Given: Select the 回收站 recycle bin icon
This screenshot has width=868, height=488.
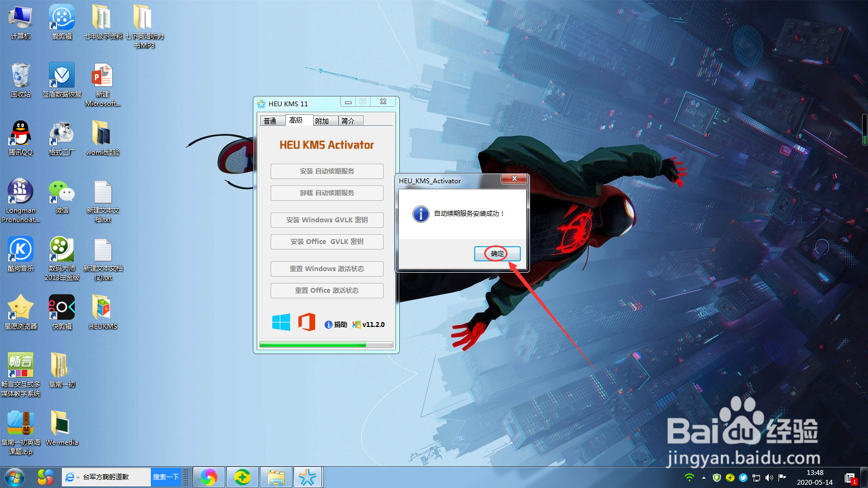Looking at the screenshot, I should pos(21,80).
